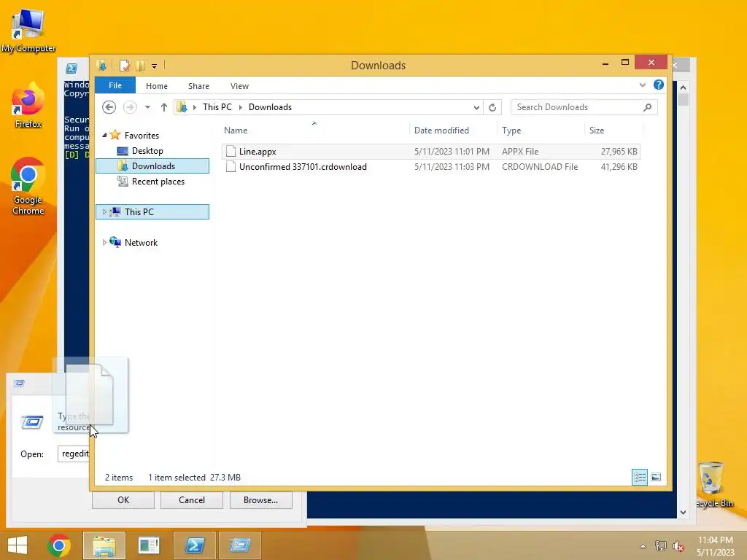Click PowerShell taskbar button

tap(194, 545)
